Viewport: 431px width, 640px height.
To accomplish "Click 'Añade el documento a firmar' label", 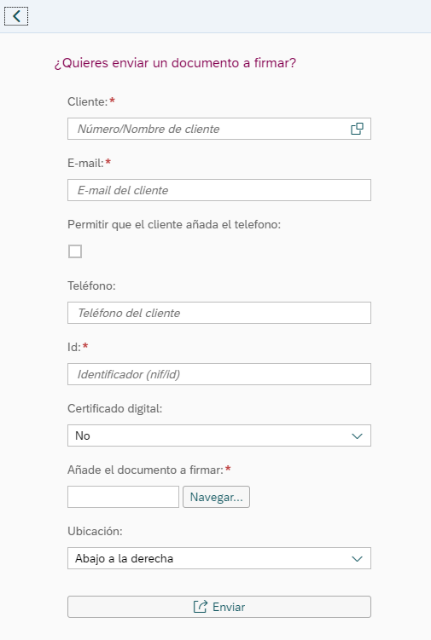I will [145, 470].
